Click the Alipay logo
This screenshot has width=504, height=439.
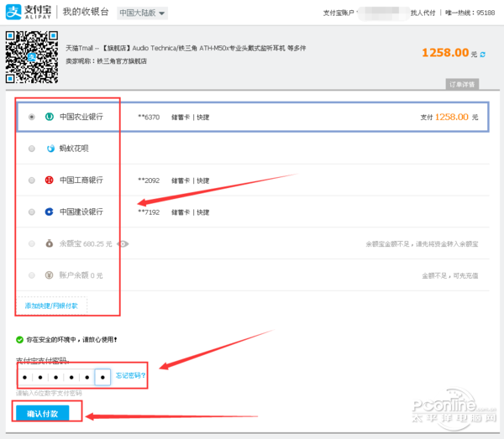coord(29,13)
